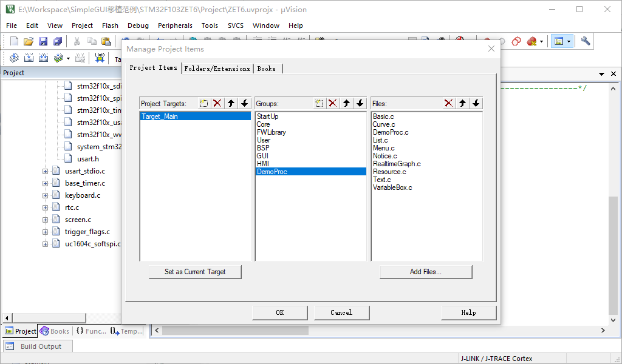
Task: Delete selected group with red X
Action: tap(333, 103)
